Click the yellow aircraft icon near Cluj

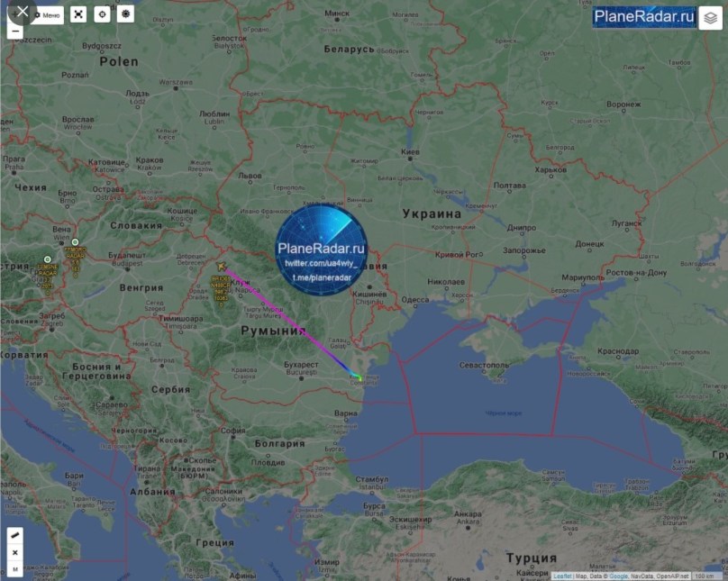coord(221,267)
